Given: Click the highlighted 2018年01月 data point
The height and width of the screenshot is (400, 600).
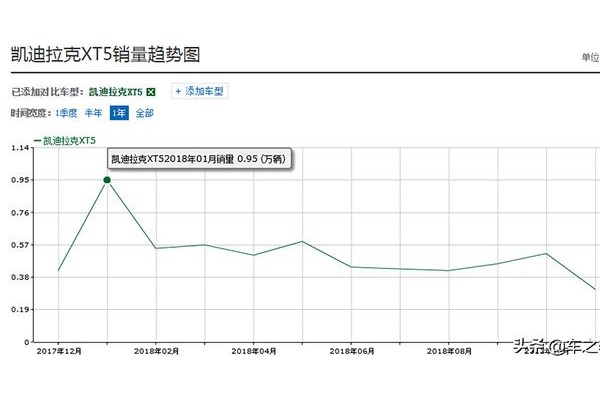Looking at the screenshot, I should (x=107, y=180).
